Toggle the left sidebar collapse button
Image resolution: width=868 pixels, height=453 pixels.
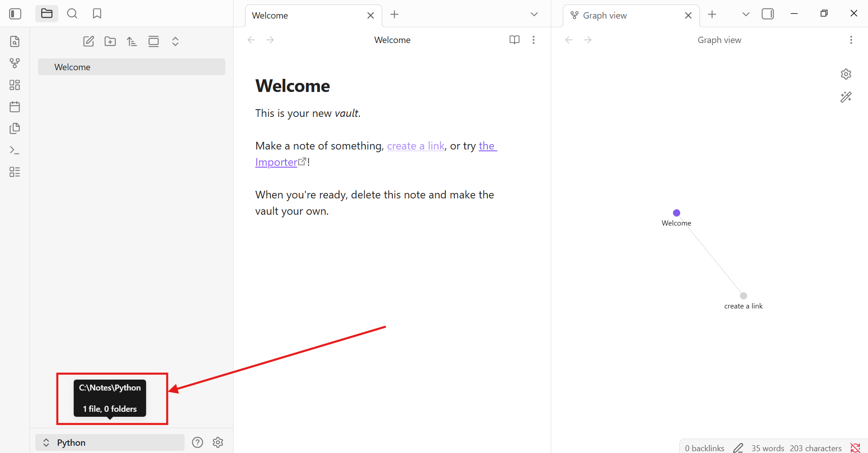(15, 14)
